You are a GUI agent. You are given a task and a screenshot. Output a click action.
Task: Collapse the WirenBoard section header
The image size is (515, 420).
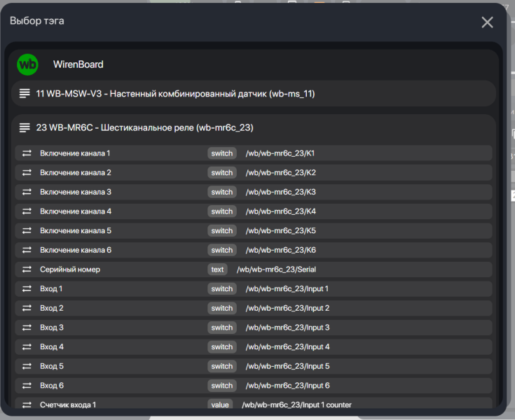[253, 64]
